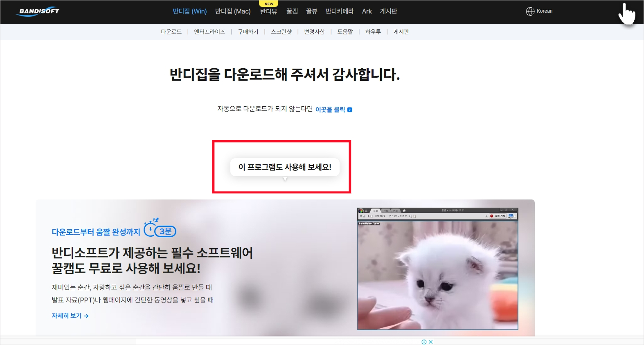Image resolution: width=644 pixels, height=345 pixels.
Task: Click the 꿀캠도 무료로 사용해 보세요! heading
Action: tap(126, 269)
